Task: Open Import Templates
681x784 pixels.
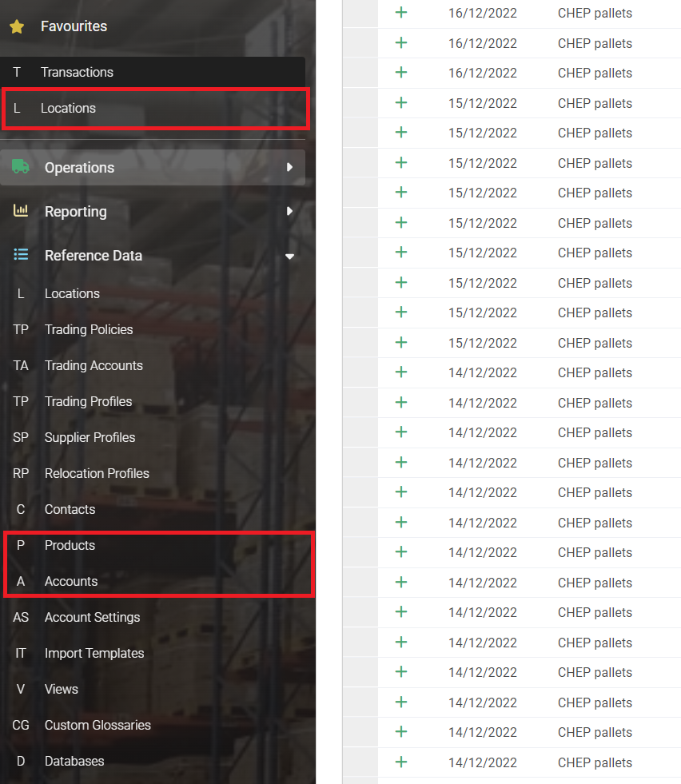Action: click(x=94, y=653)
